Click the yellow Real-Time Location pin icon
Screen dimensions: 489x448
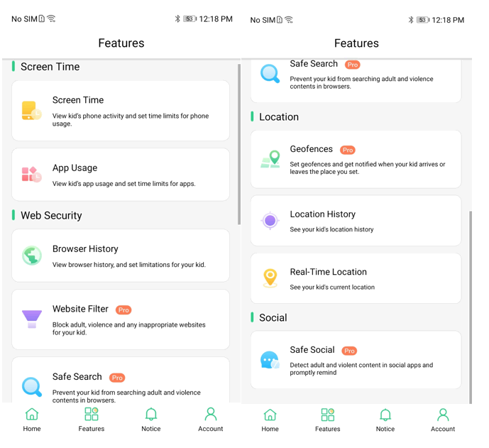click(270, 278)
